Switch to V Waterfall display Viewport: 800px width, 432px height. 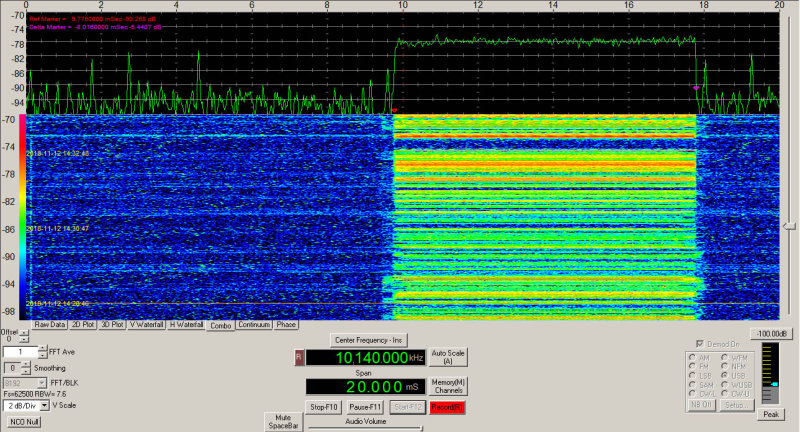(x=146, y=324)
